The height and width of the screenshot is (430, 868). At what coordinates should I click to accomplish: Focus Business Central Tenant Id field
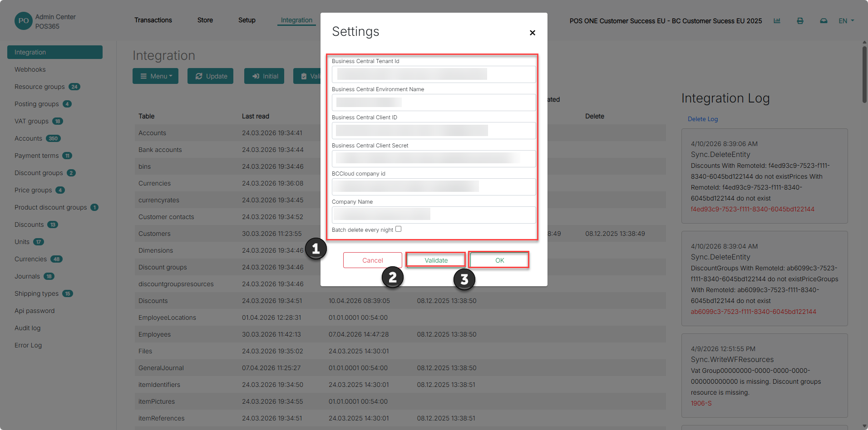[434, 74]
